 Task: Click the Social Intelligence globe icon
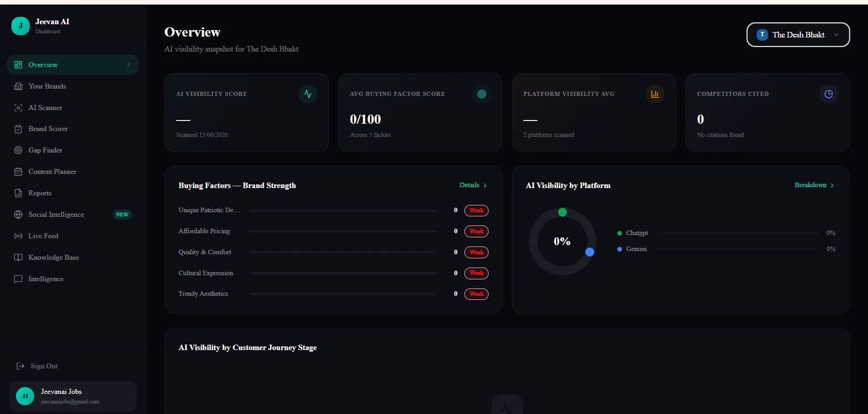tap(18, 215)
